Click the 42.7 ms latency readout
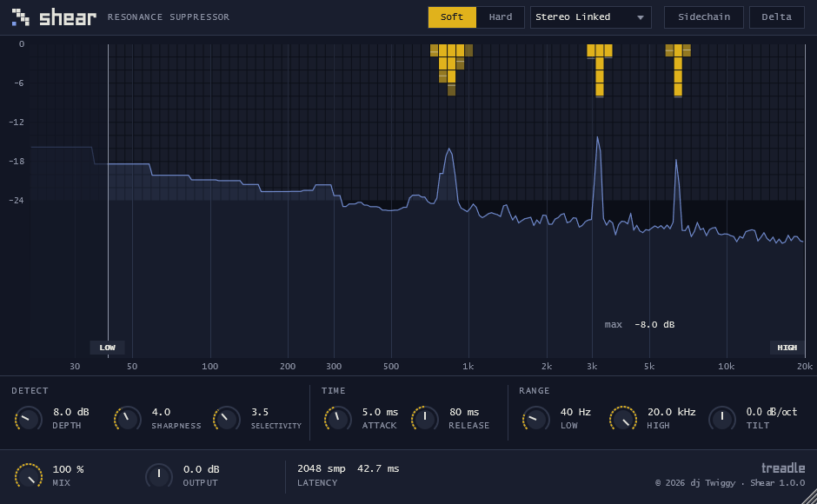This screenshot has height=504, width=817. 378,468
